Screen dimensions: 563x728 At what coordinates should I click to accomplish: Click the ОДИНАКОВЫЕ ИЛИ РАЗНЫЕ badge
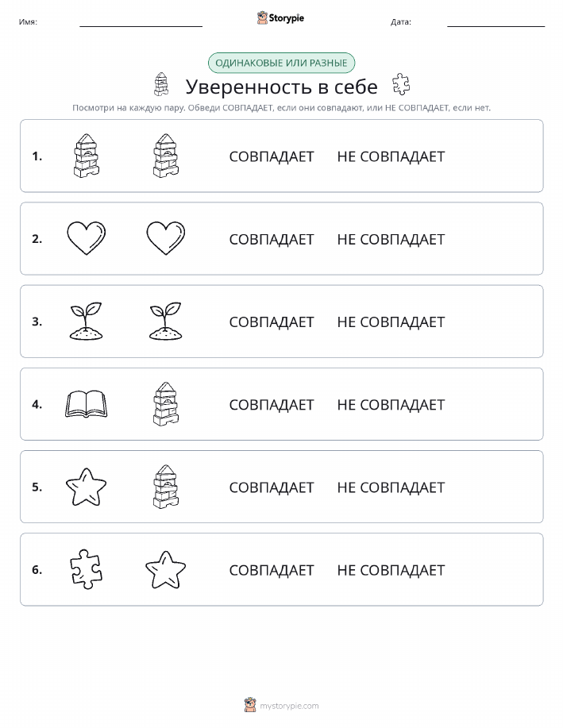pos(281,63)
